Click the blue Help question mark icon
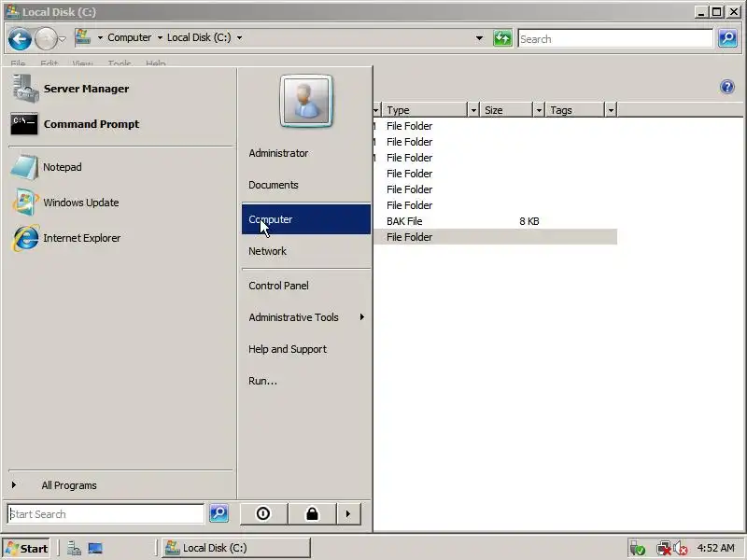747x560 pixels. tap(727, 87)
